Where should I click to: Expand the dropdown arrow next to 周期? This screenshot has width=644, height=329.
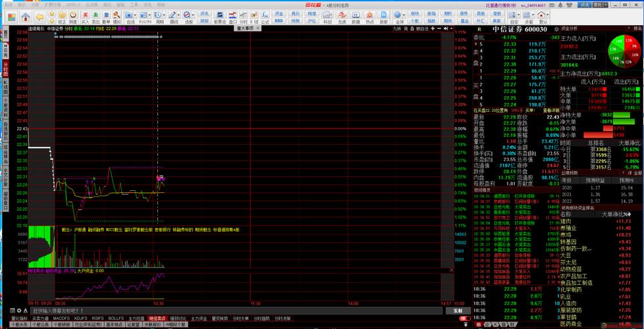164,14
